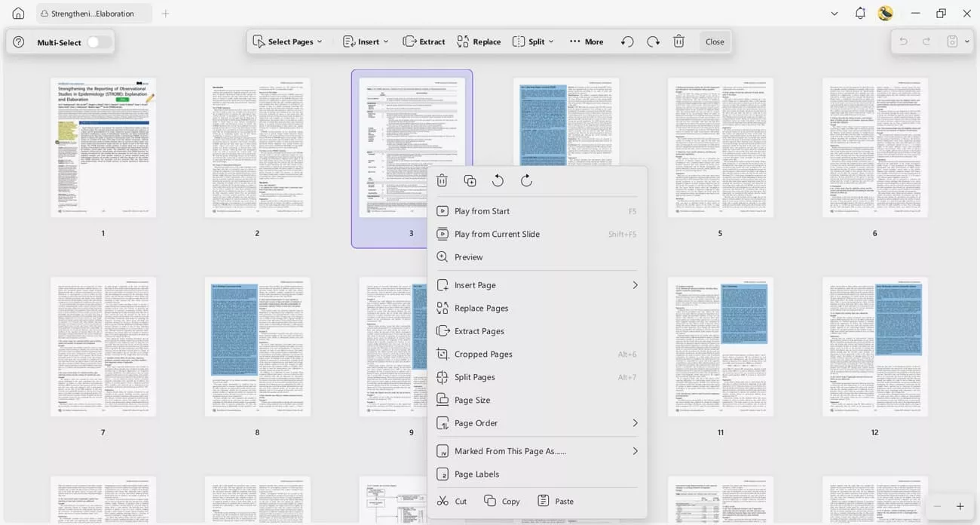The height and width of the screenshot is (525, 980).
Task: Rotate page 3 clockwise via mini toolbar
Action: [x=525, y=180]
